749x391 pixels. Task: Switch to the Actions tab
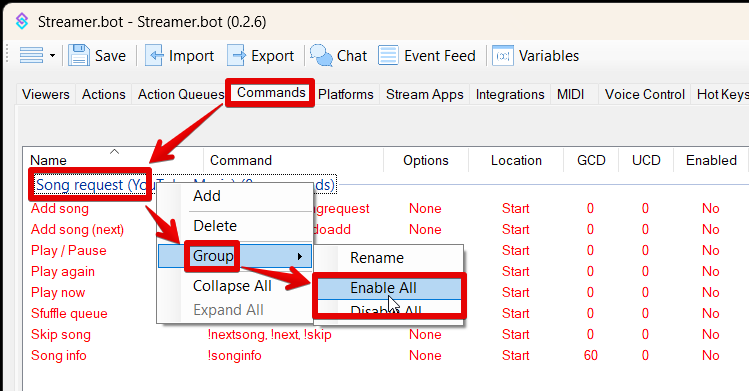pos(104,94)
